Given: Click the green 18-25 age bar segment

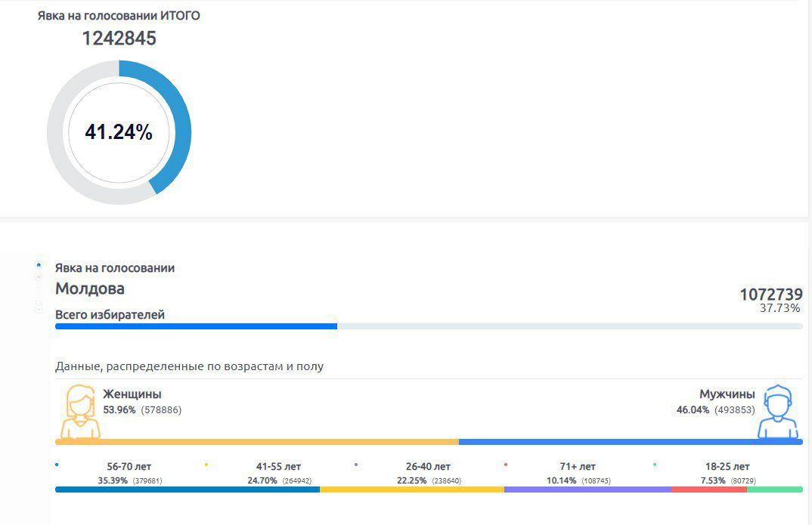Looking at the screenshot, I should pyautogui.click(x=775, y=489).
